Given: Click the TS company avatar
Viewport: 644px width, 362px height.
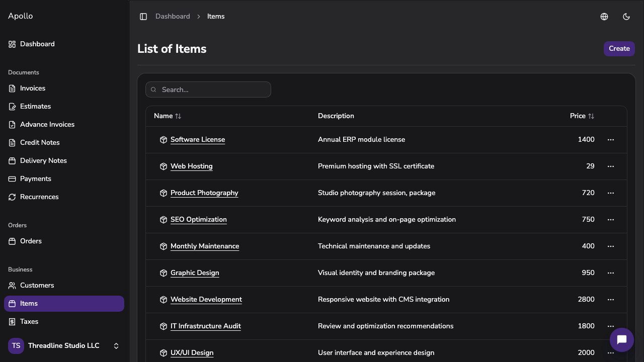Looking at the screenshot, I should coord(16,346).
